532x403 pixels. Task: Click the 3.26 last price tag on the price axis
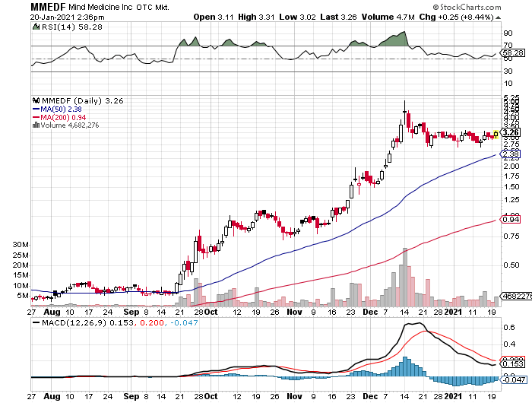(x=510, y=132)
